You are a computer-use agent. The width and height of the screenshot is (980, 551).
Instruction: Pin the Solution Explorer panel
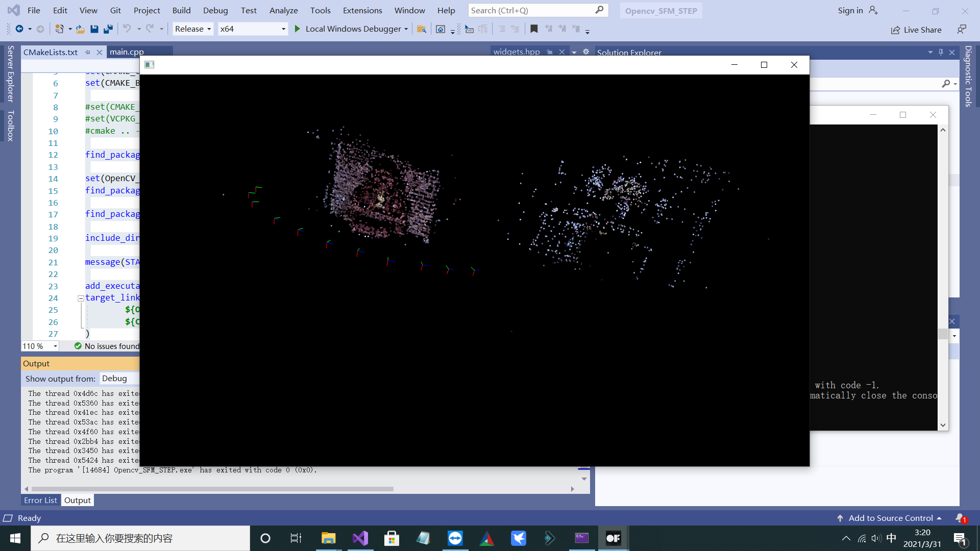[x=941, y=52]
